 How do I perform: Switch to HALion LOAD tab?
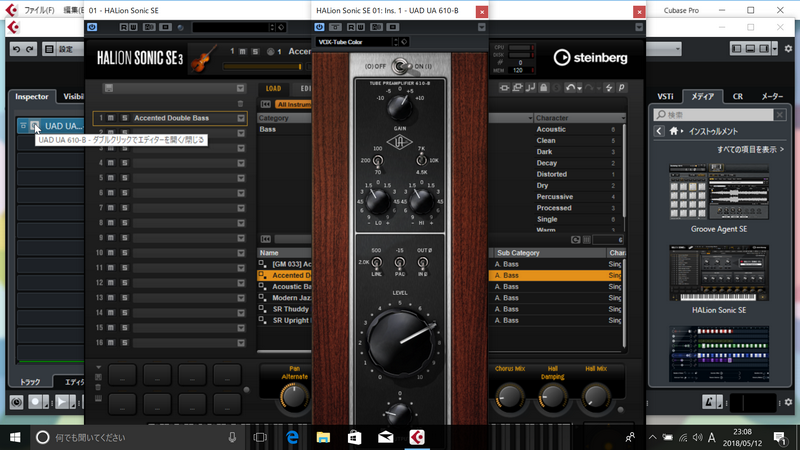[273, 88]
